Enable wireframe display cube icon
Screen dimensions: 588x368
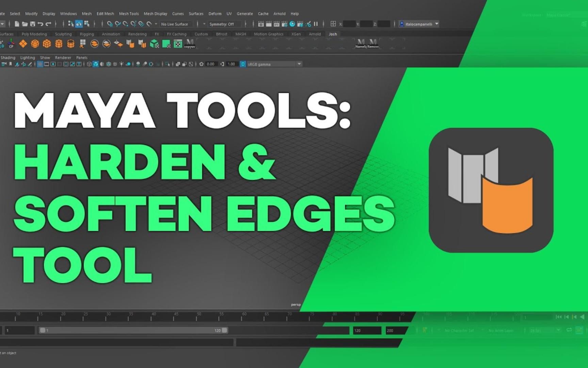pyautogui.click(x=89, y=64)
